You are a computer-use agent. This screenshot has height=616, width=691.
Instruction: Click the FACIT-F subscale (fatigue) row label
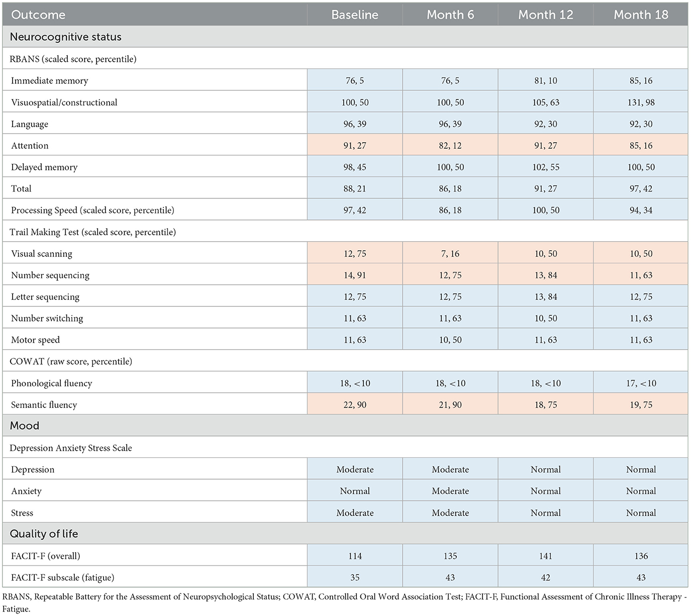point(63,578)
